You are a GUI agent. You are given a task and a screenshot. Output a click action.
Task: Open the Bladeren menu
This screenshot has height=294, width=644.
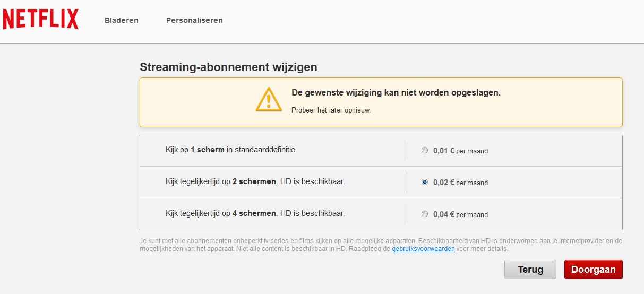(x=122, y=20)
